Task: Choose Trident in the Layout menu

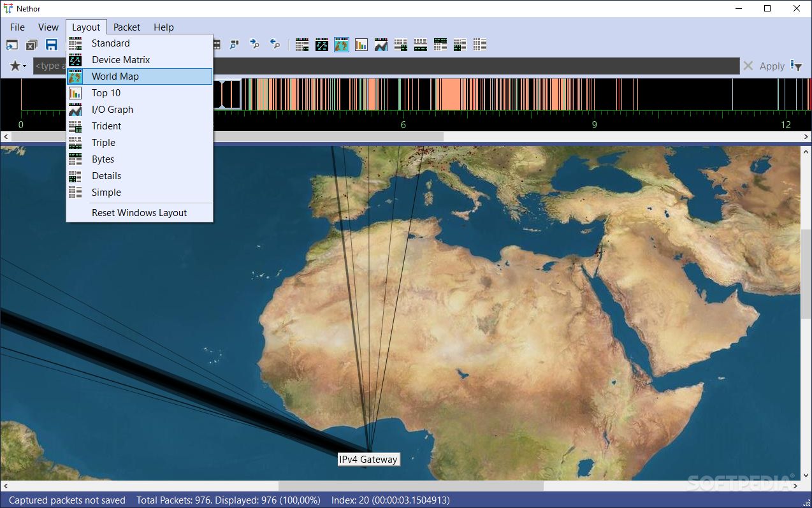Action: pyautogui.click(x=140, y=126)
